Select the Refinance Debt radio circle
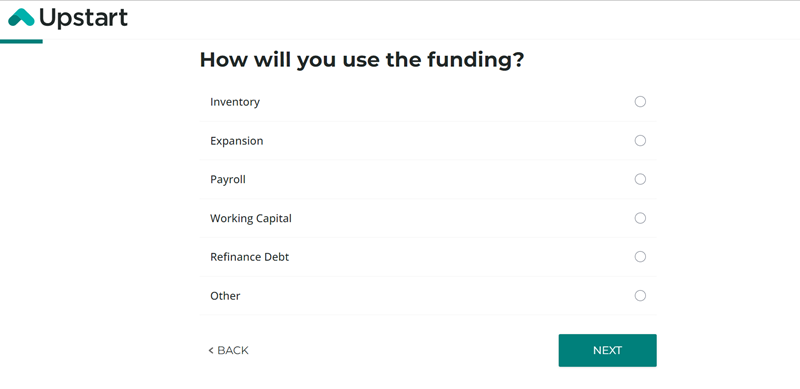This screenshot has width=800, height=389. click(x=640, y=257)
